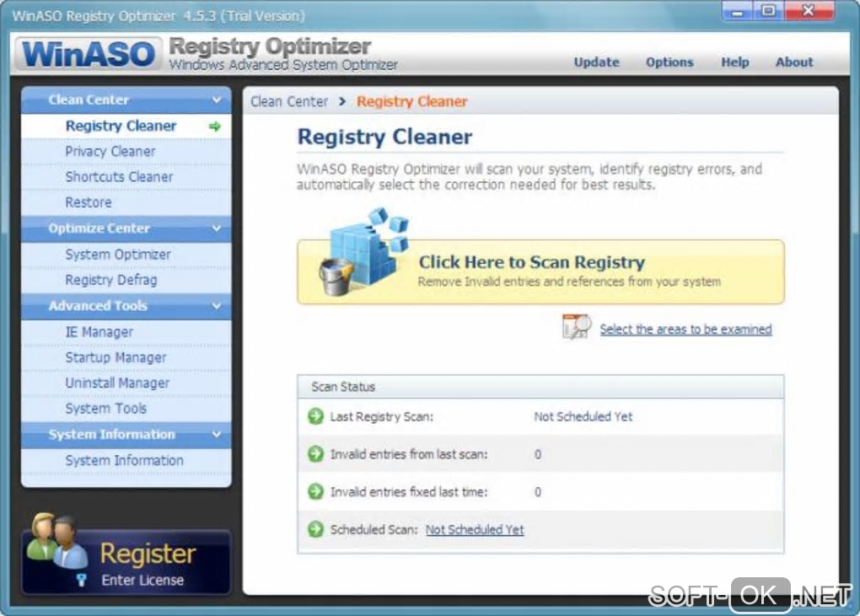Click the Invalid entries from last scan label
The height and width of the screenshot is (616, 860).
(409, 454)
